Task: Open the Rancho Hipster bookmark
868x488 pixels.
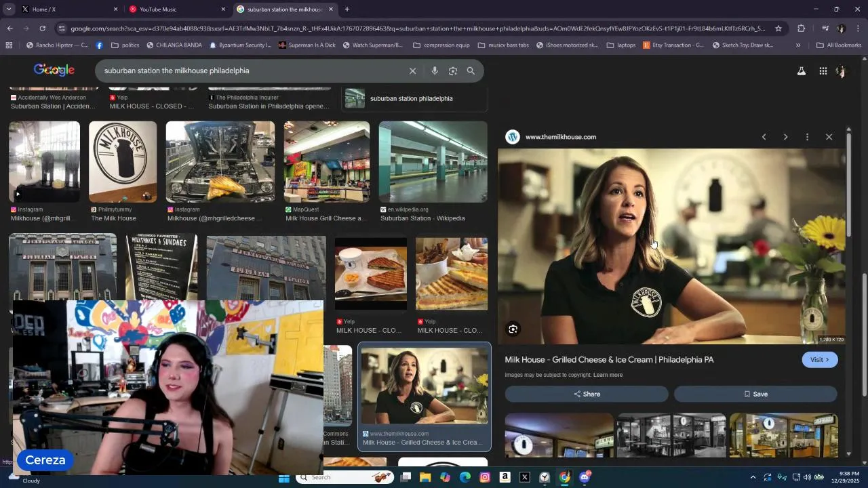Action: tap(57, 45)
